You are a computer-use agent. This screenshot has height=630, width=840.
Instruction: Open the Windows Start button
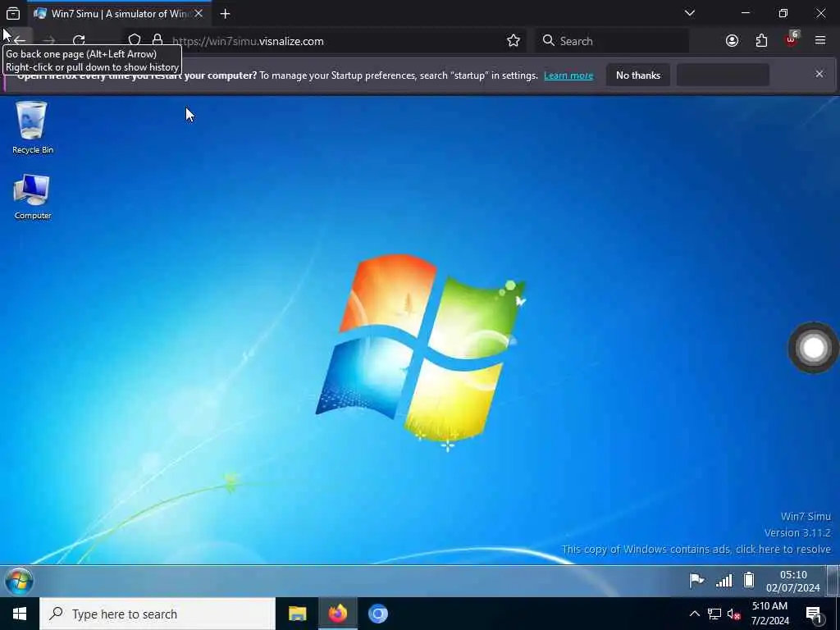coord(20,614)
